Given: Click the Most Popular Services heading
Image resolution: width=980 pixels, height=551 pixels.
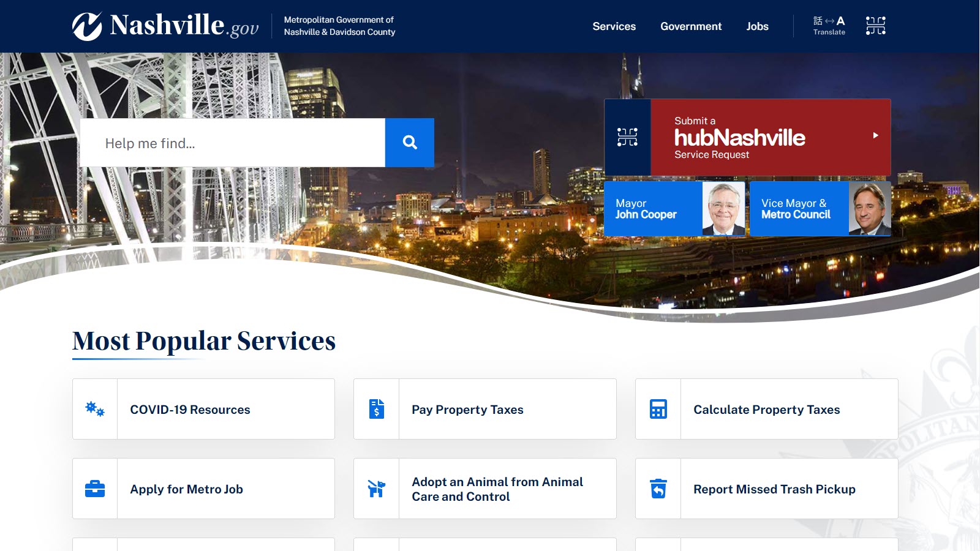Looking at the screenshot, I should click(x=204, y=341).
